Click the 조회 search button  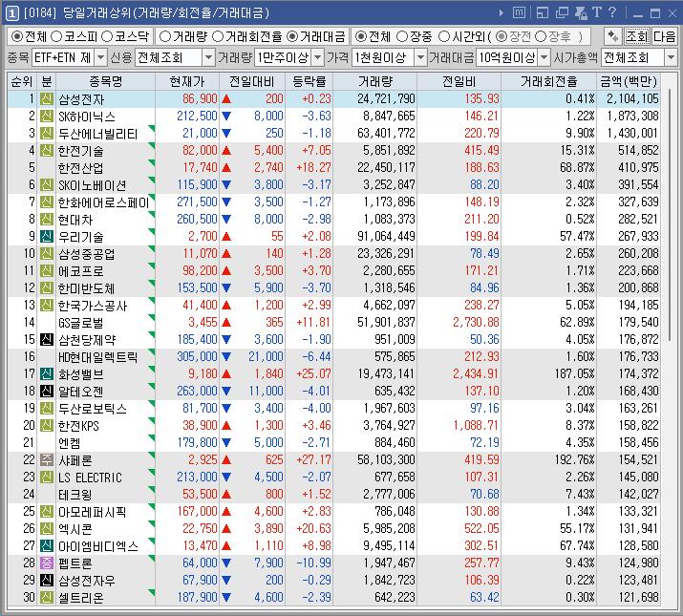coord(637,36)
